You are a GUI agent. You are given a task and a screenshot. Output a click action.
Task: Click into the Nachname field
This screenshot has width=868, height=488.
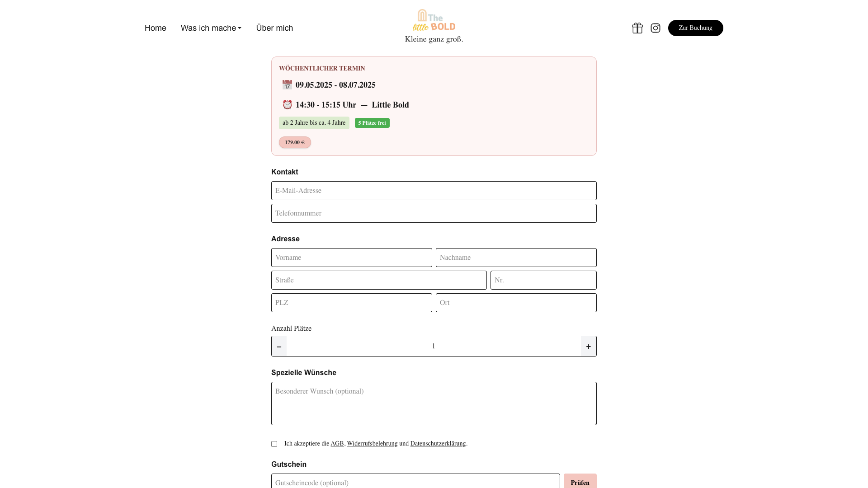click(x=516, y=258)
